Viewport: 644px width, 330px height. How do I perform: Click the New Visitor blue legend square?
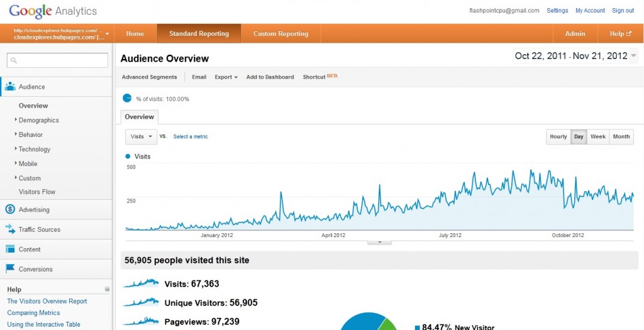(418, 327)
